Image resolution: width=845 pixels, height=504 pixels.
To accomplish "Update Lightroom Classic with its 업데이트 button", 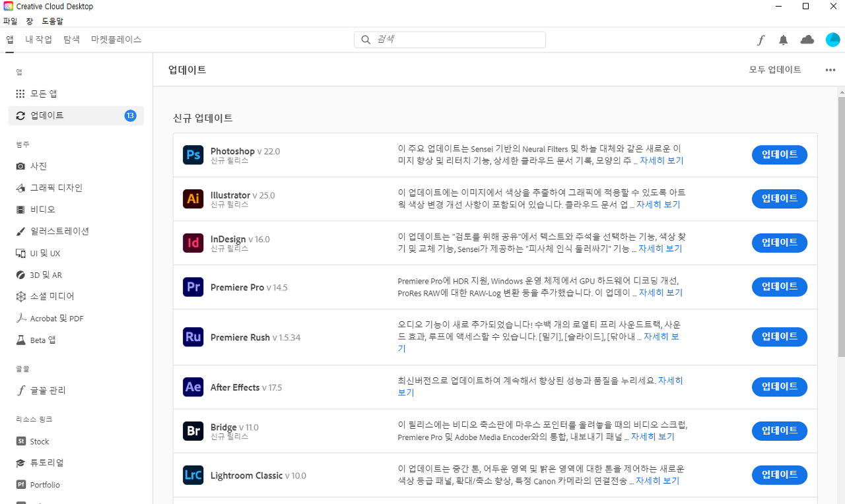I will click(x=780, y=475).
